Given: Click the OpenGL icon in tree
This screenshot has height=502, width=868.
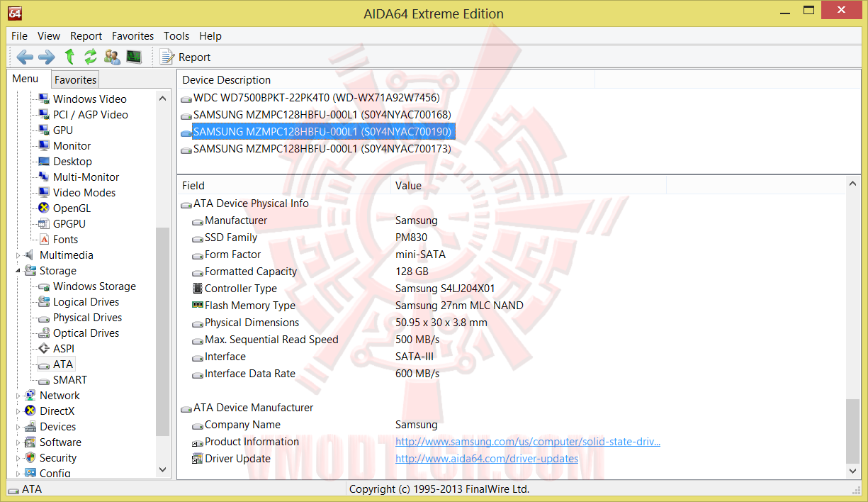Looking at the screenshot, I should 43,208.
